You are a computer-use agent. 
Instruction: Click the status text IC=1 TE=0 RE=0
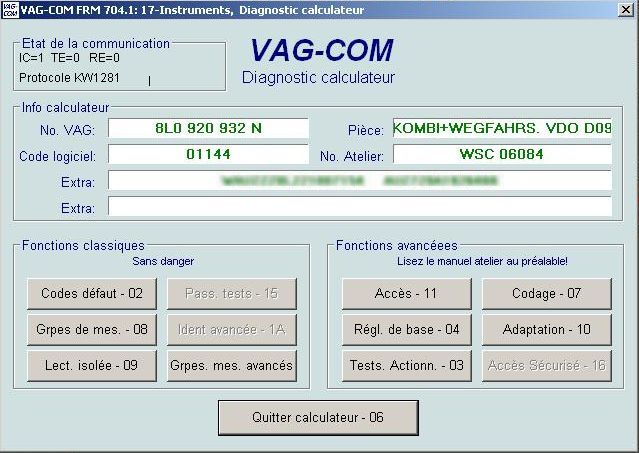point(69,58)
